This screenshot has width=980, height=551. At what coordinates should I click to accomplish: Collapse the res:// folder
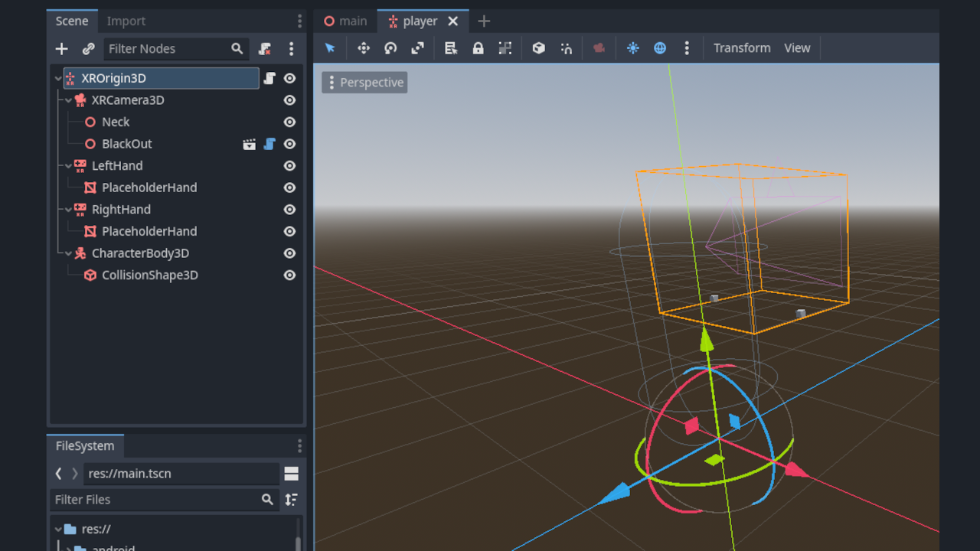coord(58,529)
